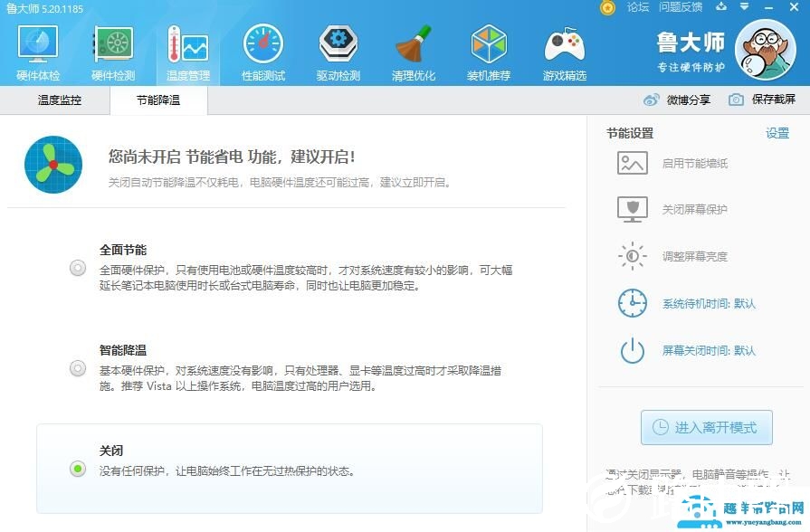Minimize the 鲁大师 window

click(x=768, y=8)
